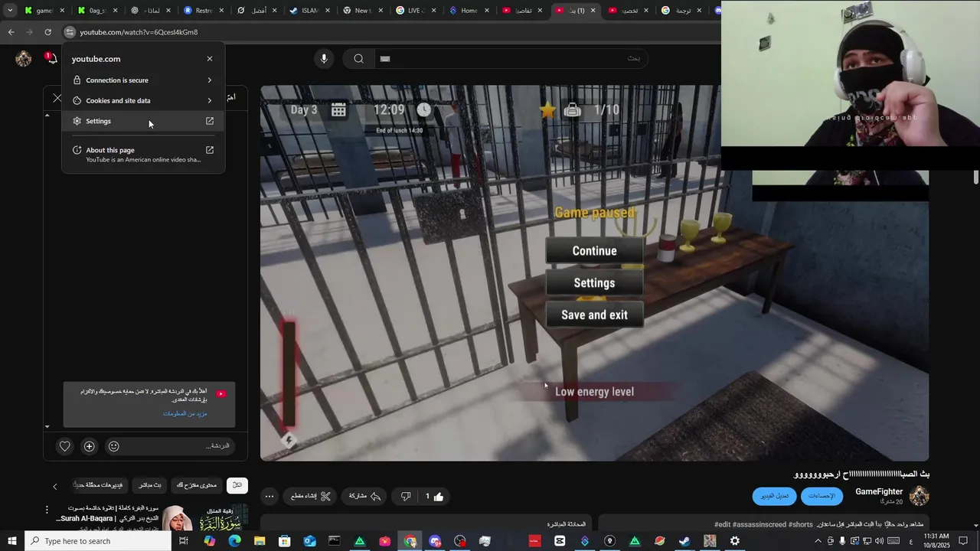Open Steam from the taskbar

[684, 541]
